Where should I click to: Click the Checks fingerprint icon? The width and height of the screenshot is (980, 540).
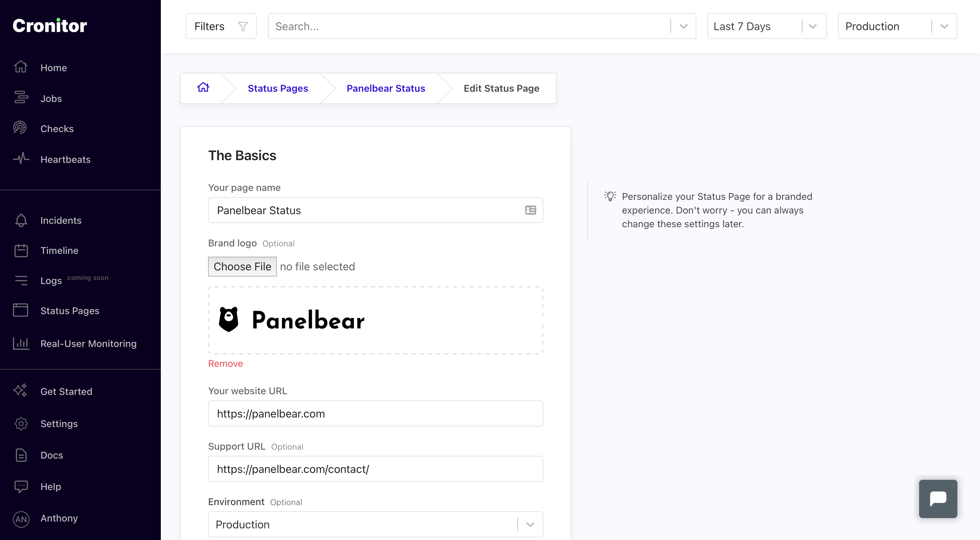20,128
